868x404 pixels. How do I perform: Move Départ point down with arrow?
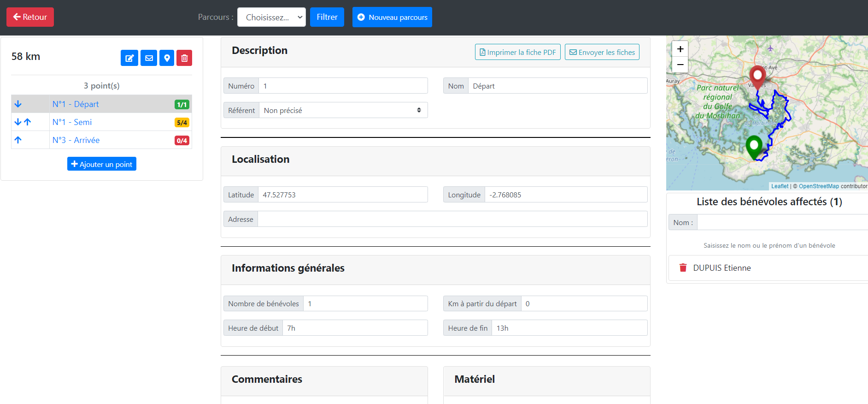pos(18,104)
